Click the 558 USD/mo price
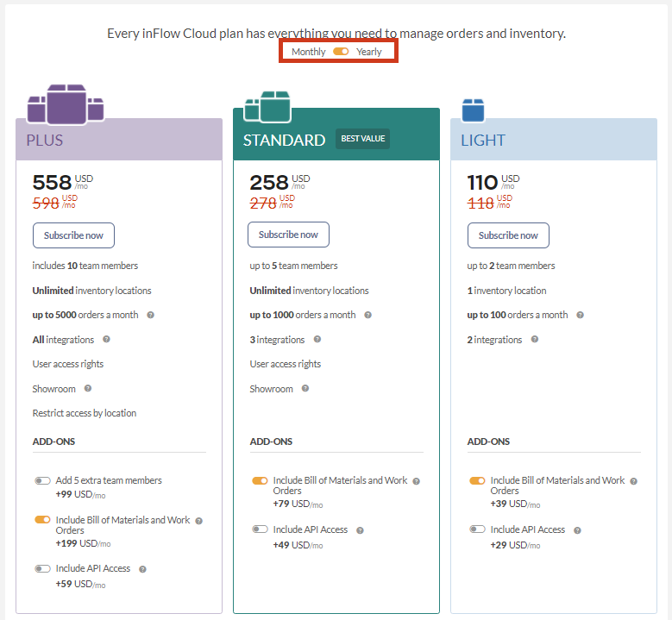The width and height of the screenshot is (672, 620). point(63,182)
